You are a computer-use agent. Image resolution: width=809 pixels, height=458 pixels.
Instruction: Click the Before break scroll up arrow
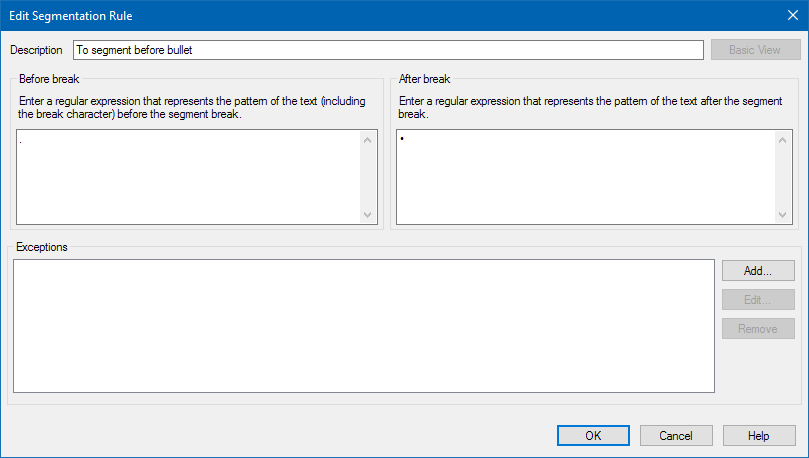pyautogui.click(x=367, y=140)
